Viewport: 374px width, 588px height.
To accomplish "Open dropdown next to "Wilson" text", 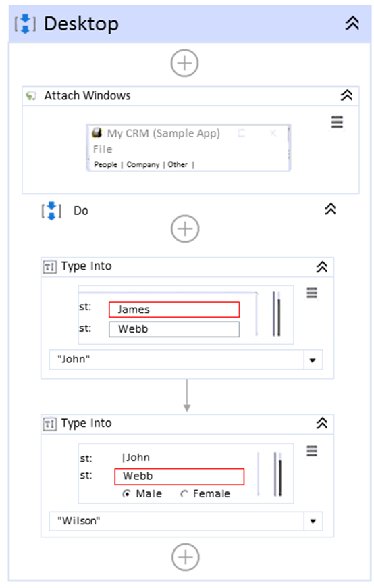I will click(313, 521).
